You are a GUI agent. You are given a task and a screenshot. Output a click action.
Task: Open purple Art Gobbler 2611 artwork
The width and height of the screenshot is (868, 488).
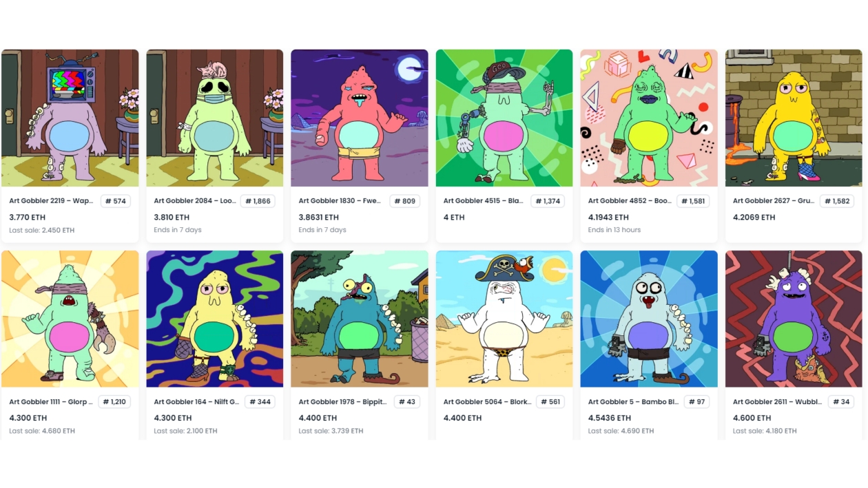[x=794, y=319]
